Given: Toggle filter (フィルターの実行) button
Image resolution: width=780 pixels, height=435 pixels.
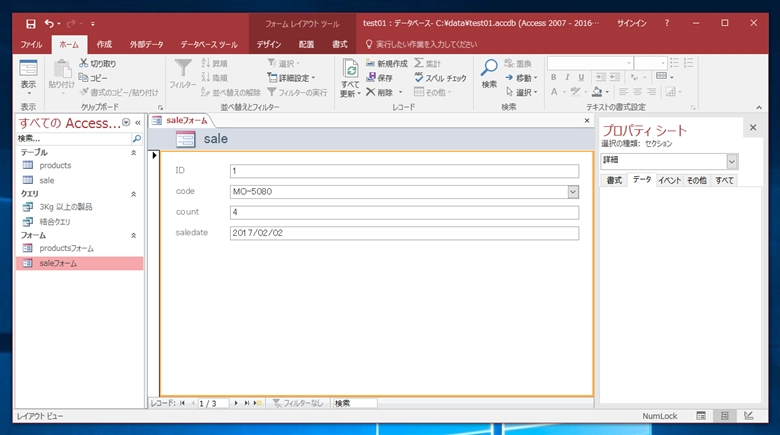Looking at the screenshot, I should [x=297, y=92].
